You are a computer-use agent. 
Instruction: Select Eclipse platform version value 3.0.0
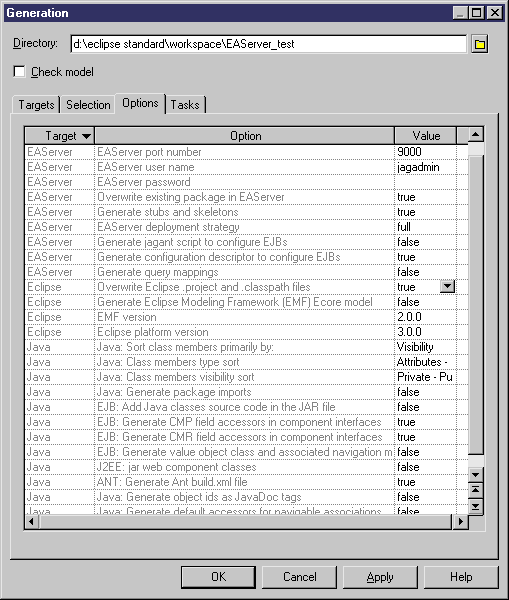[425, 332]
